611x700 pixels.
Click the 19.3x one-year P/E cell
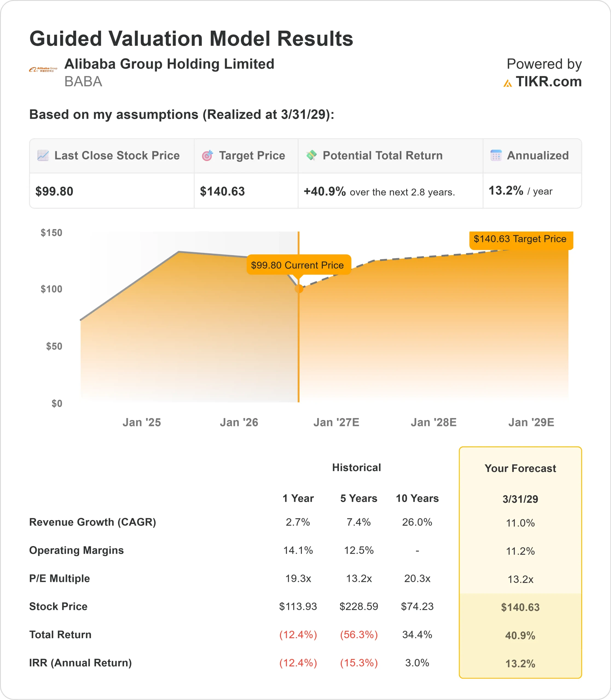tap(298, 578)
